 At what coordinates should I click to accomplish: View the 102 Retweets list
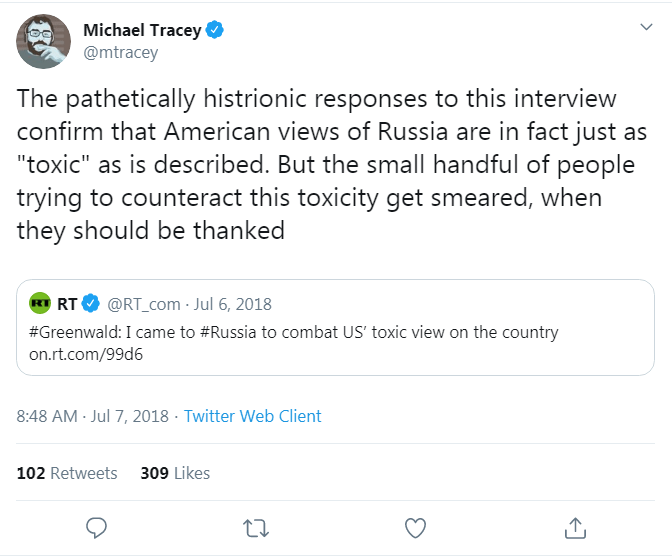(67, 473)
